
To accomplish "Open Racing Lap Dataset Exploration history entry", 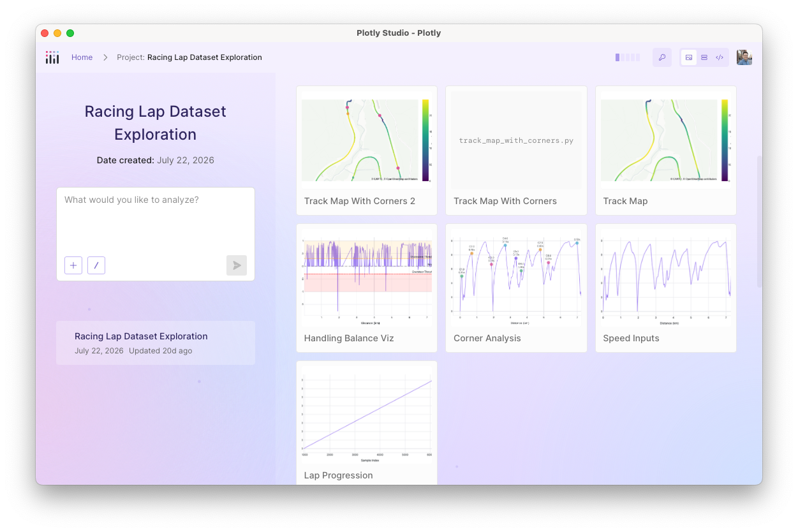I will click(156, 343).
